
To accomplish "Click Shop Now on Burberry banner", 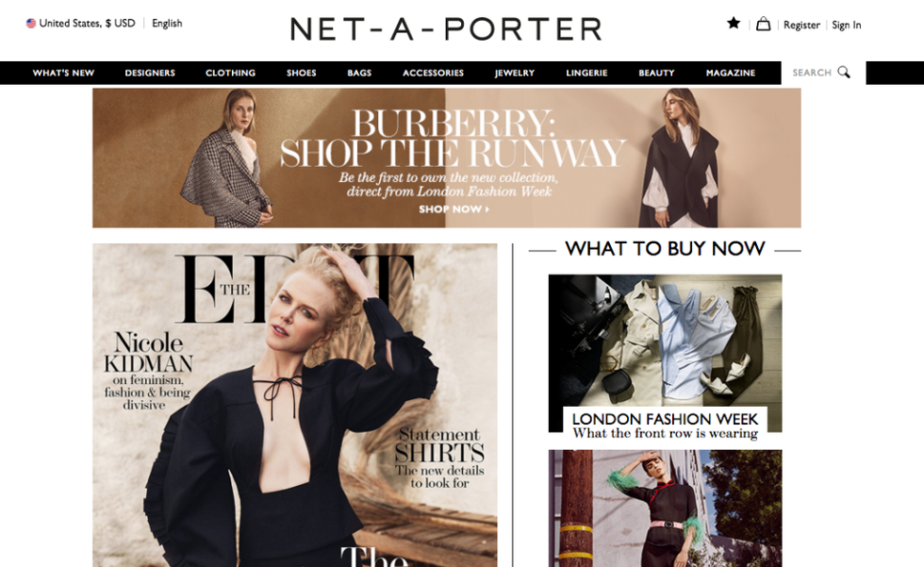I will coord(454,208).
